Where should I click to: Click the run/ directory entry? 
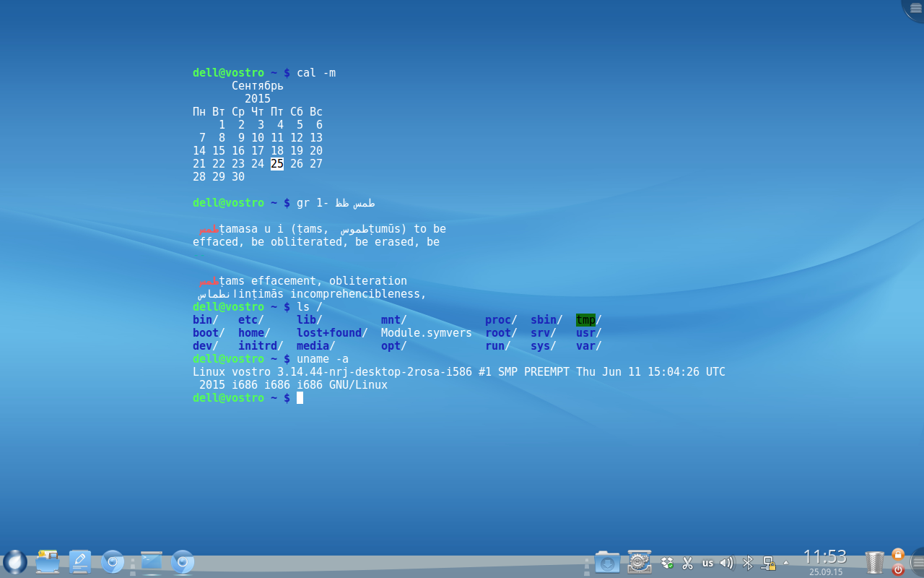pos(498,346)
